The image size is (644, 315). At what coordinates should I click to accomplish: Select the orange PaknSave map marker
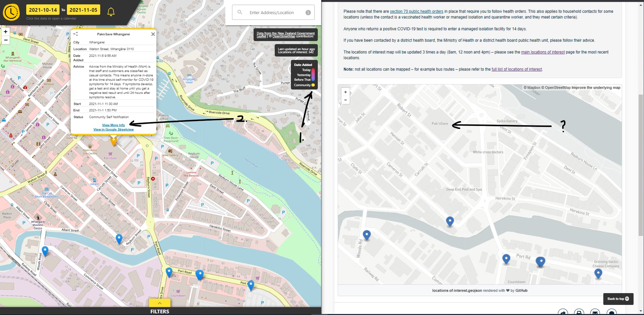click(114, 141)
